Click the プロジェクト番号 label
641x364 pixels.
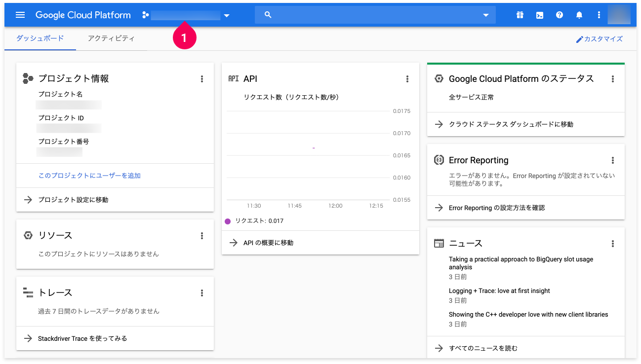coord(64,142)
